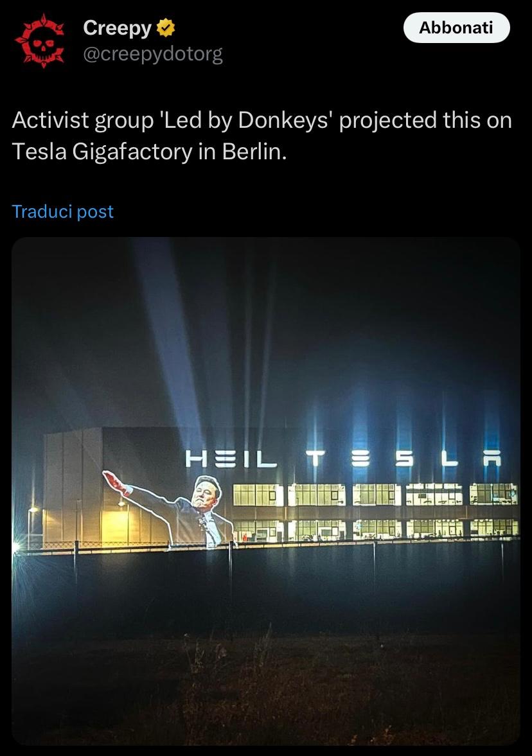Click the word HEIL in the photo

[231, 459]
